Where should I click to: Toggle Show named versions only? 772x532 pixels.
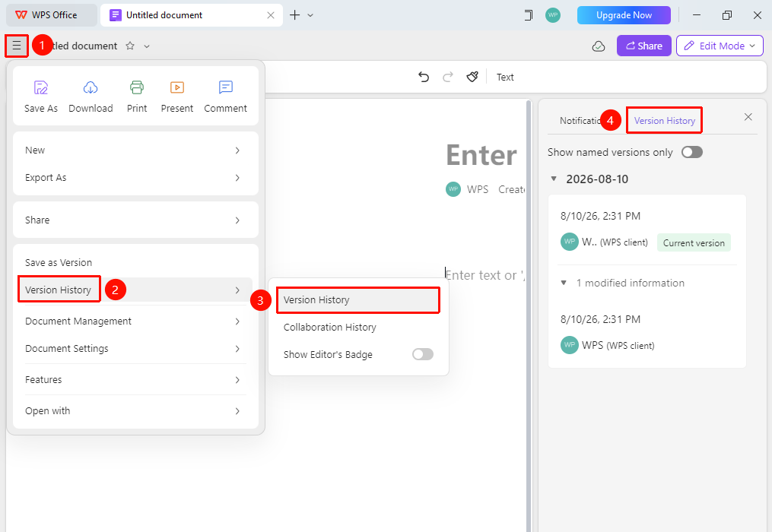click(691, 152)
